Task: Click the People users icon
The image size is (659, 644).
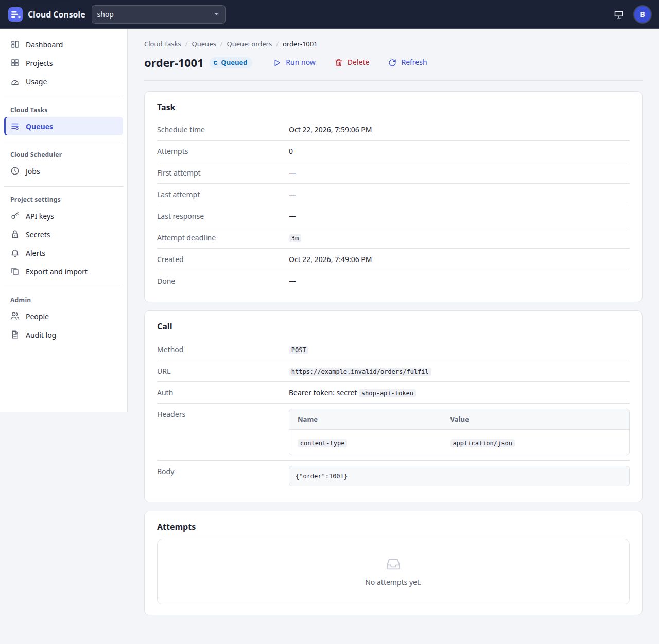Action: [15, 317]
